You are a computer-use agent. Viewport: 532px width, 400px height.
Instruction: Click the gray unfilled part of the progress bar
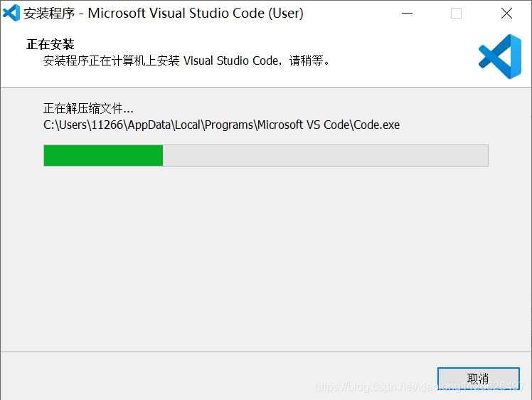pyautogui.click(x=325, y=155)
